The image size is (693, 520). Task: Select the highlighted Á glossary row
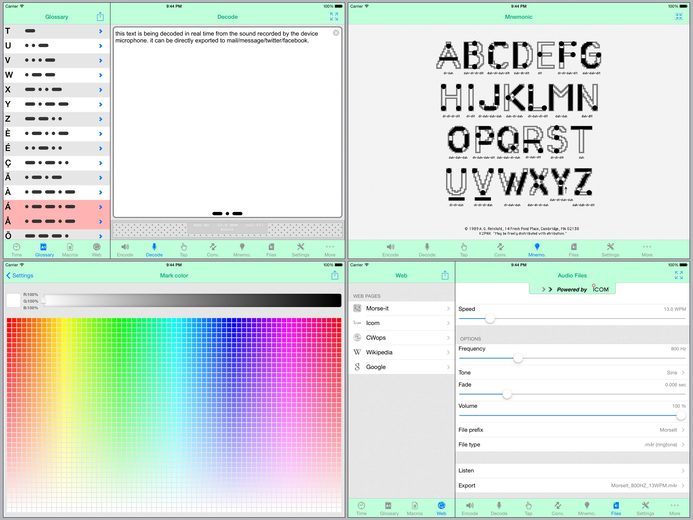(x=57, y=207)
